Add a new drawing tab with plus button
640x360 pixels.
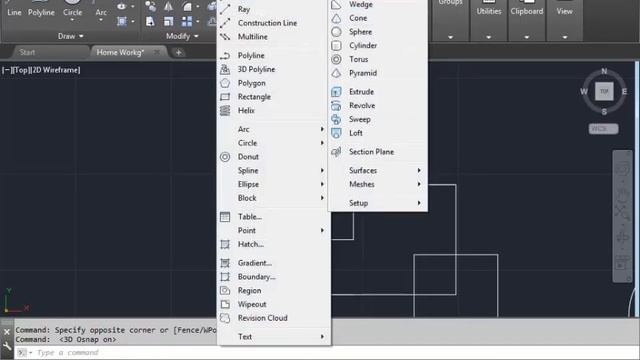(178, 52)
